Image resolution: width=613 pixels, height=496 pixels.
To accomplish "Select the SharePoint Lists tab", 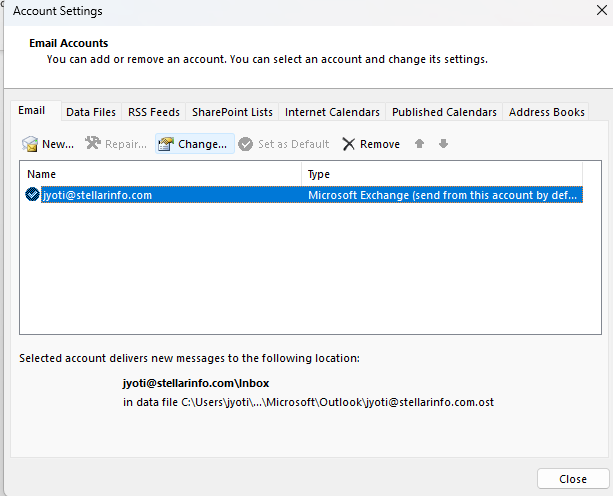I will (232, 112).
